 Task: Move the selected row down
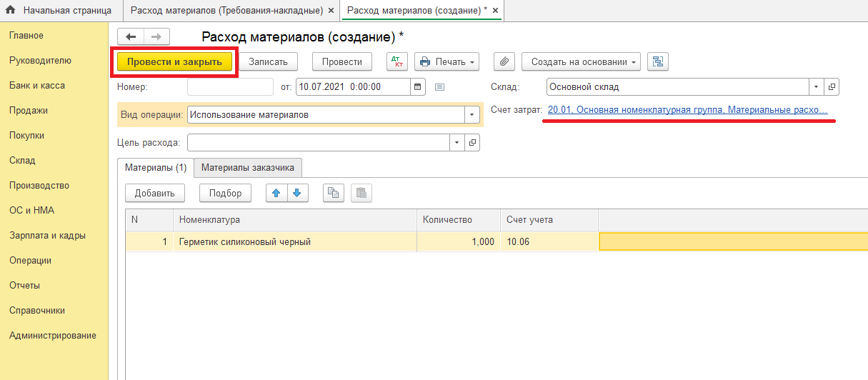(297, 193)
